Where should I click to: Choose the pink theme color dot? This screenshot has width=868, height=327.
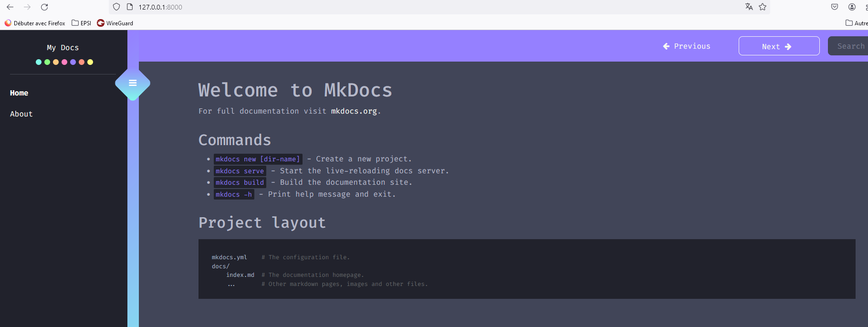[64, 62]
